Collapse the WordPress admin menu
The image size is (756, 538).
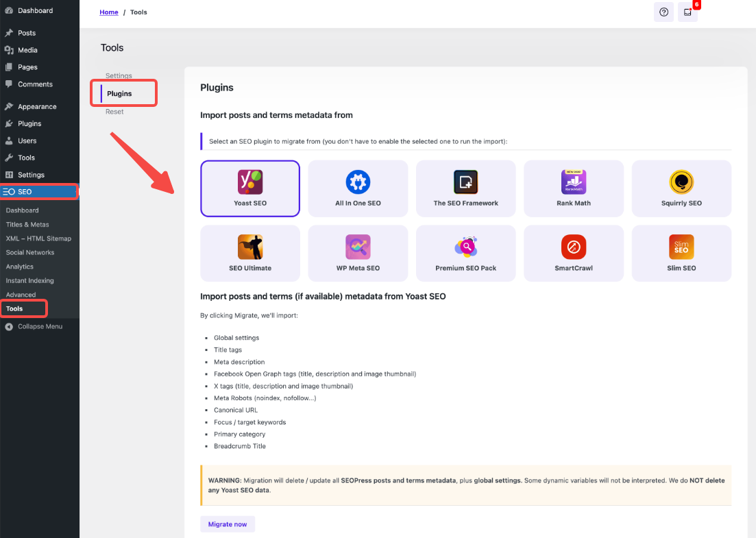click(39, 326)
